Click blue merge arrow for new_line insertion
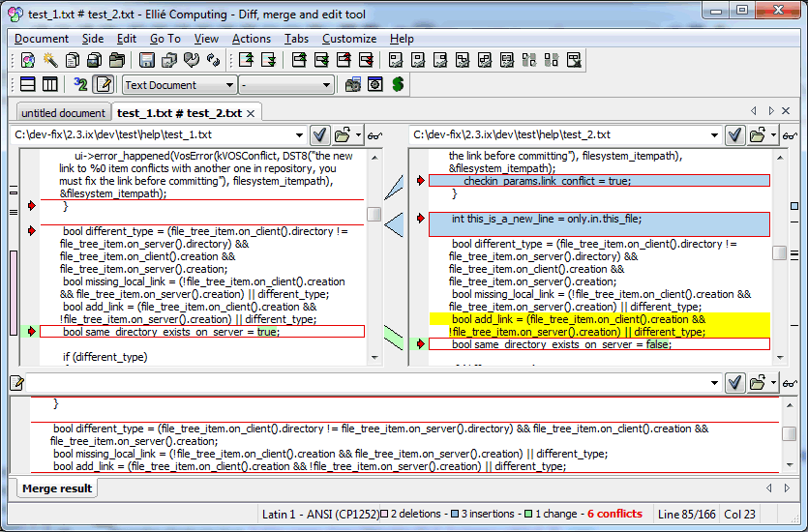The width and height of the screenshot is (808, 532). coord(394,224)
